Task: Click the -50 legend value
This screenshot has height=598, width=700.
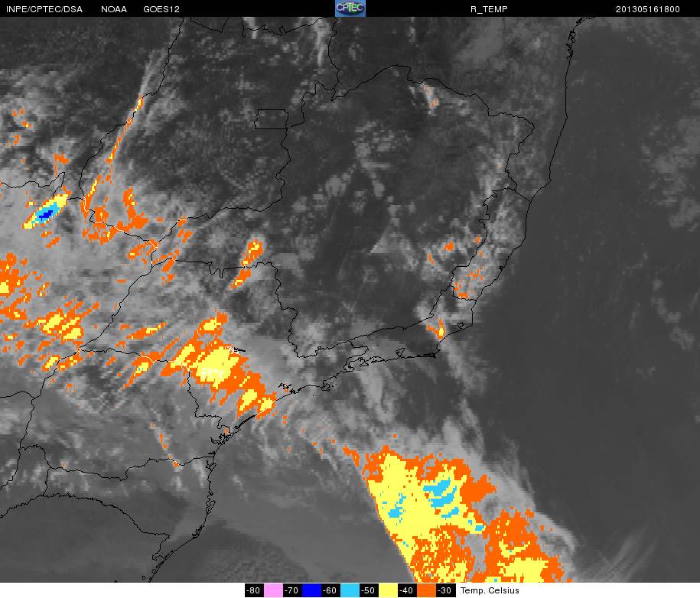Action: coord(369,590)
